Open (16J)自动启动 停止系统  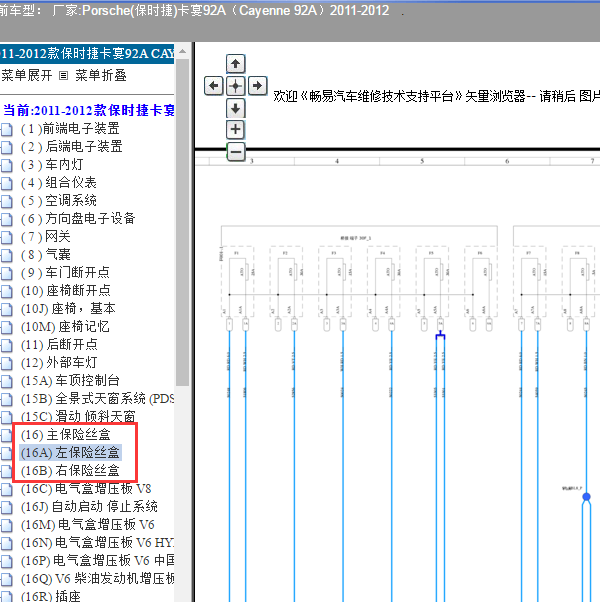point(89,507)
